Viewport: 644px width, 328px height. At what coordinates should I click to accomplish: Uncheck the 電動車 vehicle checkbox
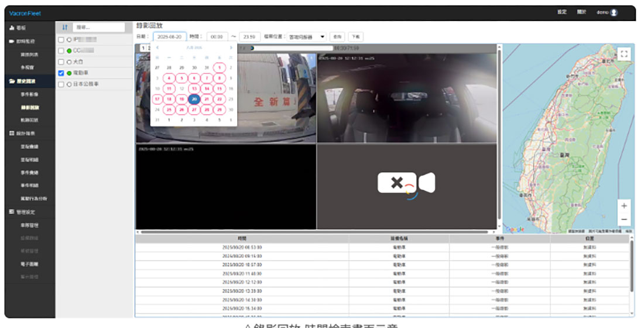point(61,73)
